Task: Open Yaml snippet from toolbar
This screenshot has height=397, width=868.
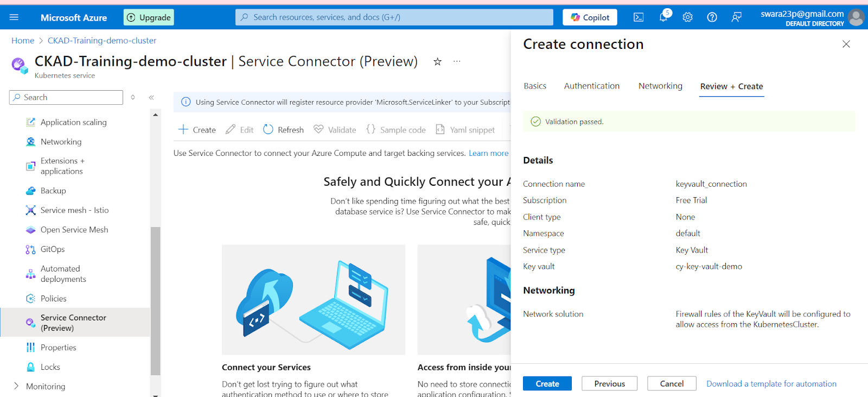Action: (465, 130)
